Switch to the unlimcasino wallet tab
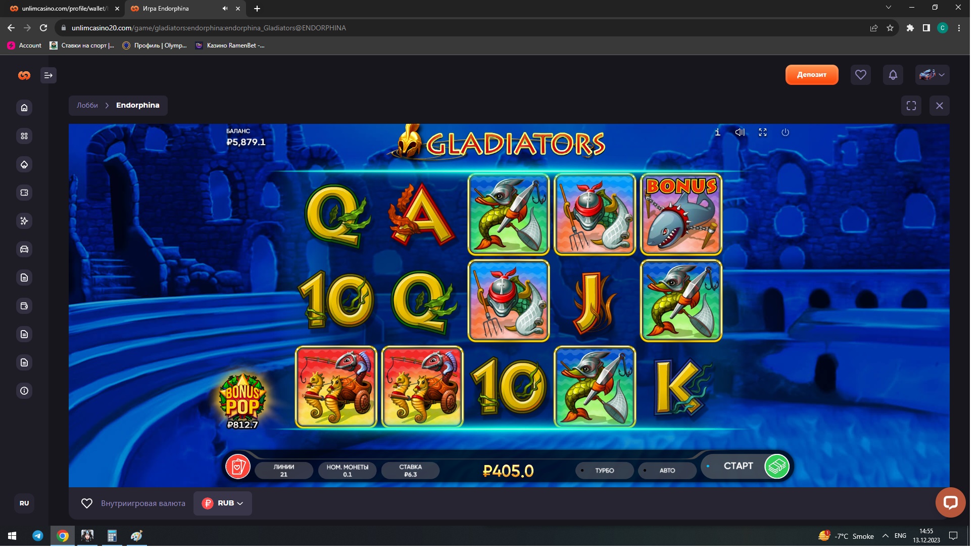Viewport: 980px width, 555px height. click(63, 9)
